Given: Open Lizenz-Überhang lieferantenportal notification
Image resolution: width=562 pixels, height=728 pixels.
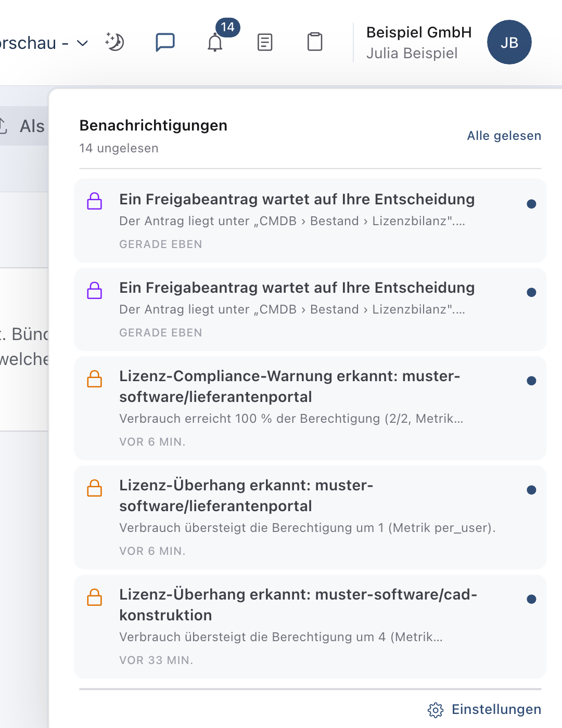Looking at the screenshot, I should click(x=310, y=517).
